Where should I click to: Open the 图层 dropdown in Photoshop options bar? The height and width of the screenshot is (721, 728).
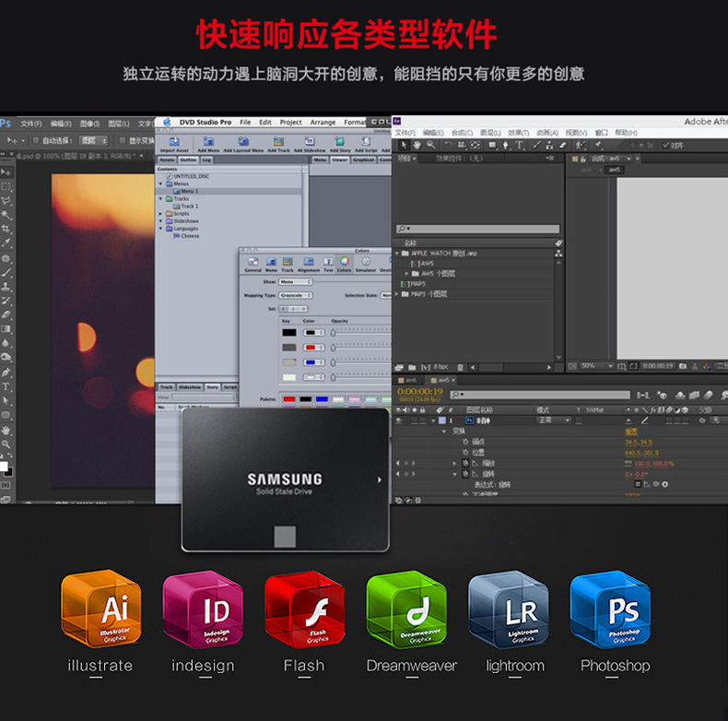[x=93, y=140]
